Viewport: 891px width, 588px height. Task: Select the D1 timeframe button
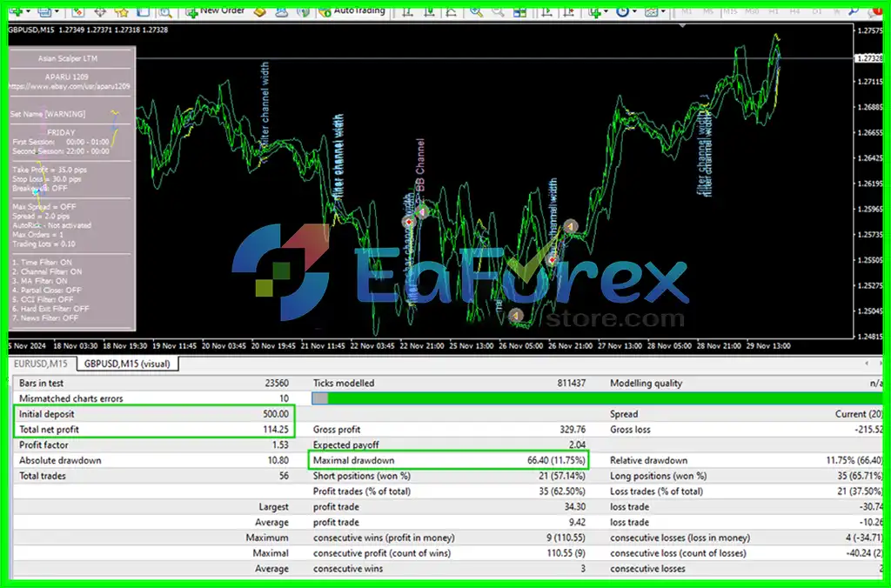coord(816,10)
